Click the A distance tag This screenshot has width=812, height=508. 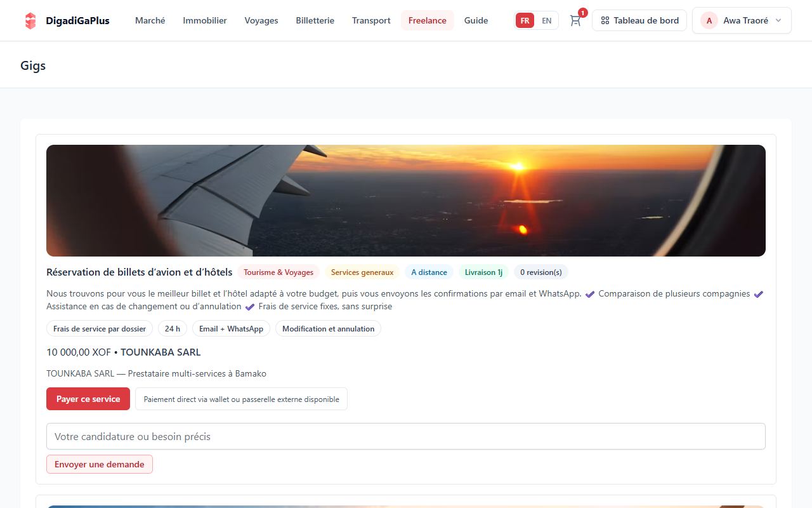coord(429,272)
